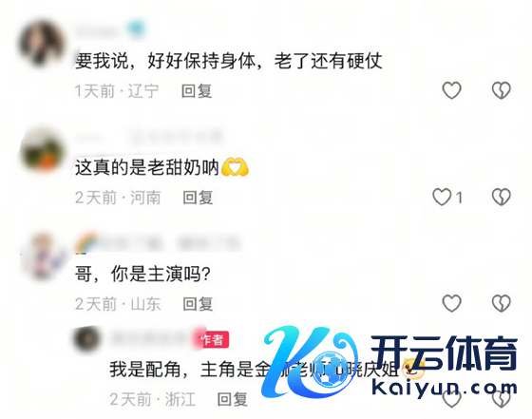Screen dimensions: 532x419
Task: Dislike the author's Zhejiang reply
Action: tap(502, 399)
